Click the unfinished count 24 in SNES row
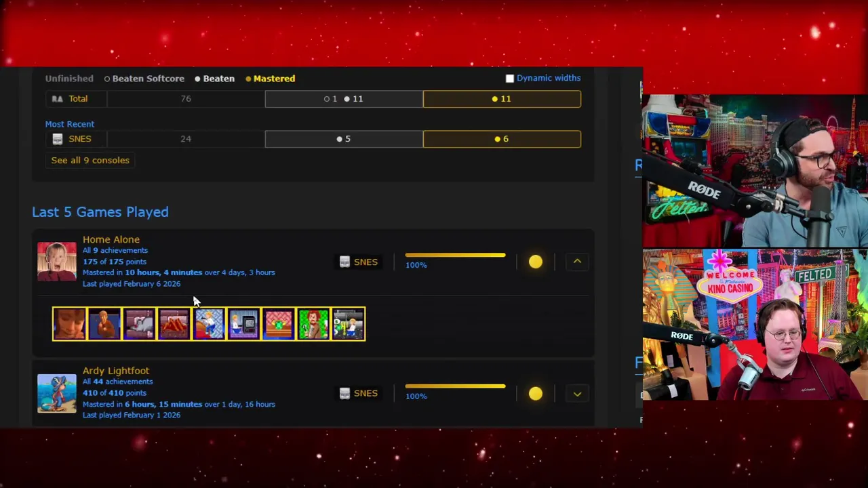Screen dimensions: 868x488 [x=186, y=139]
